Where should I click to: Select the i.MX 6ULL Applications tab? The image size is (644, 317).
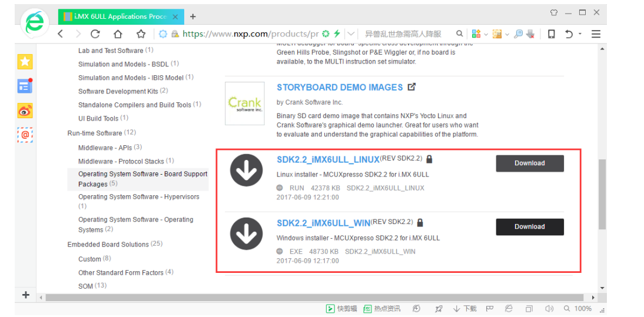[x=121, y=16]
